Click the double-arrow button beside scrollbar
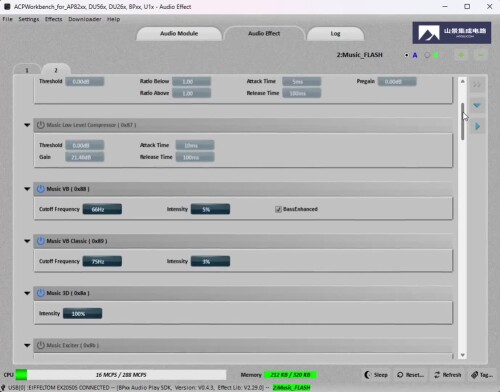This screenshot has width=500, height=392. point(477,85)
